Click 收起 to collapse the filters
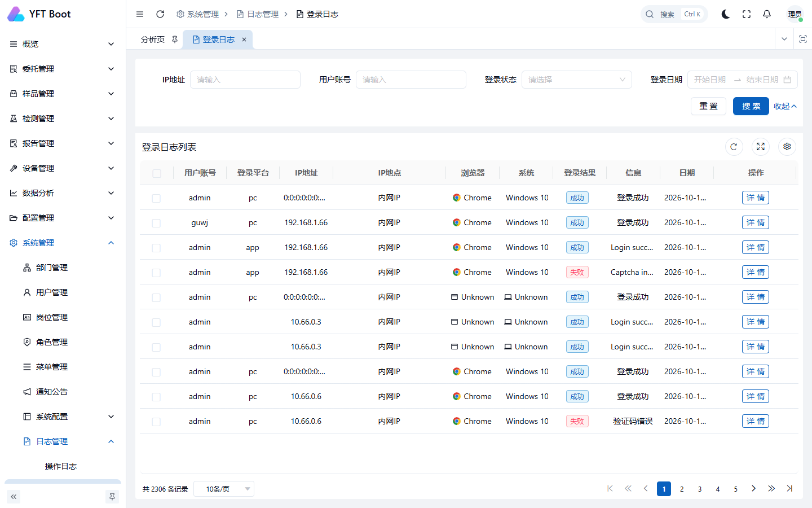 pos(785,106)
